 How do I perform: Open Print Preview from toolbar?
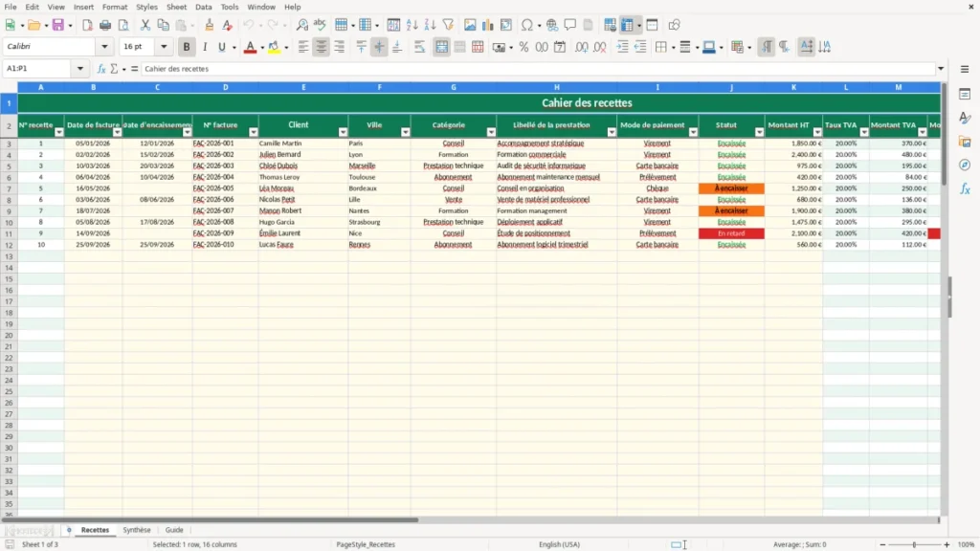point(123,25)
